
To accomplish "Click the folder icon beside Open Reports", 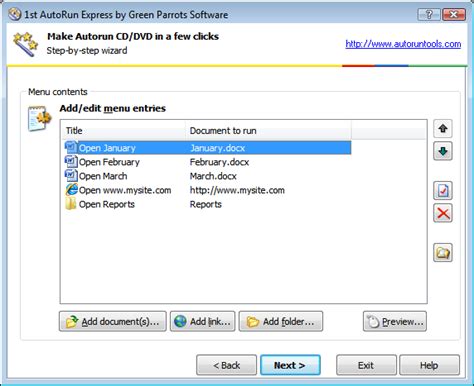I will (x=71, y=204).
